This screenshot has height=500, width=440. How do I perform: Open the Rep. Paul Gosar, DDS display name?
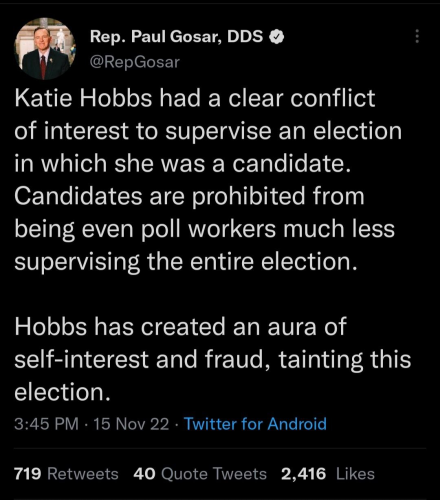pos(177,36)
